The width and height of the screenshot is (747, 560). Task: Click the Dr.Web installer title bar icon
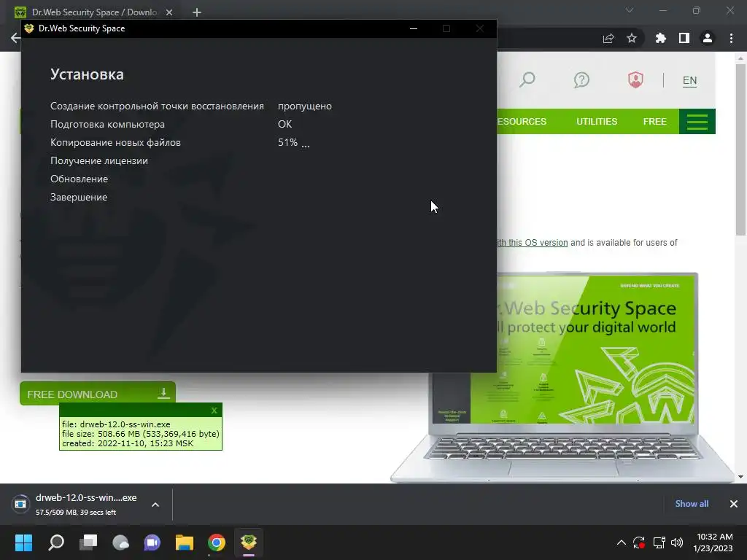pos(29,28)
